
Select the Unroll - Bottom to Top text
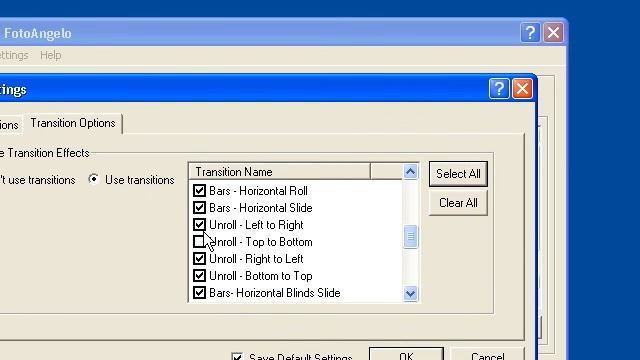[x=260, y=276]
